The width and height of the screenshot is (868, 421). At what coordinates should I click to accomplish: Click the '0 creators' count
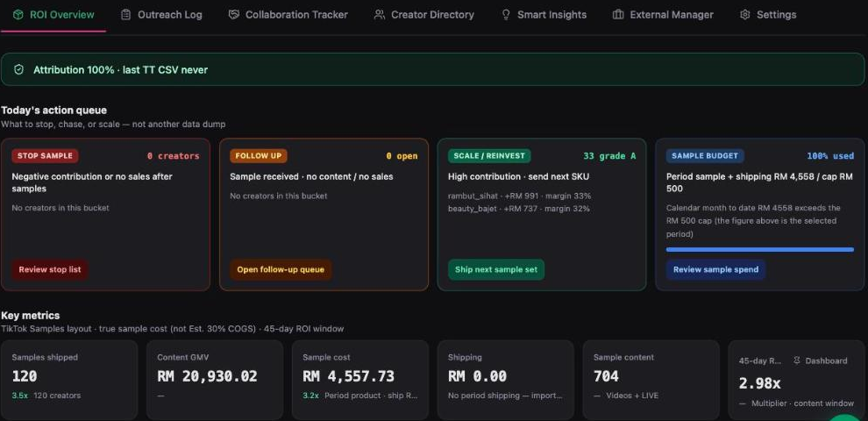(x=174, y=156)
